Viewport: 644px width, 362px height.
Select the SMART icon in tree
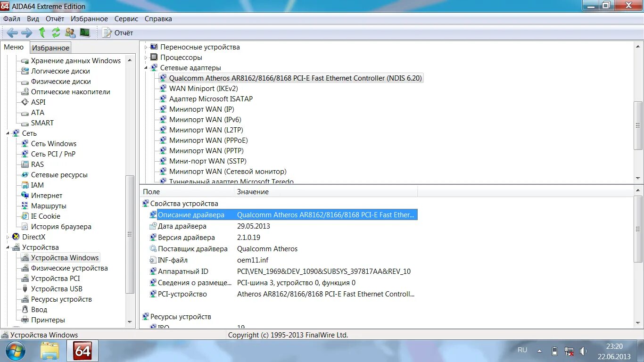[25, 123]
